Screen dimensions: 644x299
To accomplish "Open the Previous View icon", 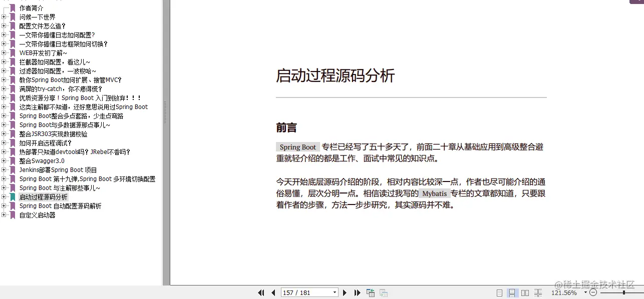I will (371, 292).
